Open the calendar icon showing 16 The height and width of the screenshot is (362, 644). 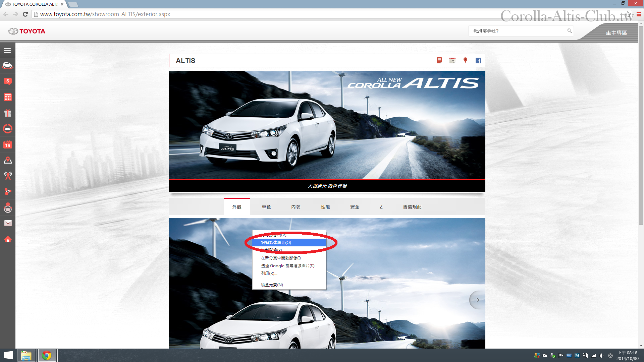(7, 144)
